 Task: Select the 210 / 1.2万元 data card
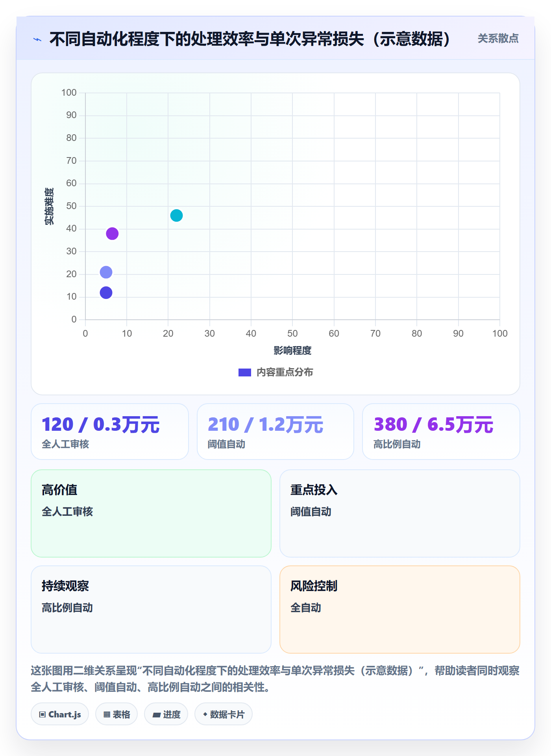tap(275, 432)
